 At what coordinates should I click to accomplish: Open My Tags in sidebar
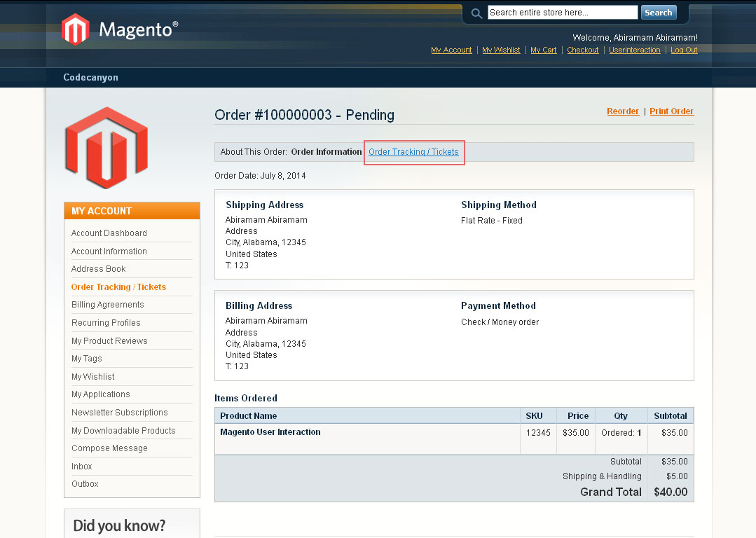[87, 359]
